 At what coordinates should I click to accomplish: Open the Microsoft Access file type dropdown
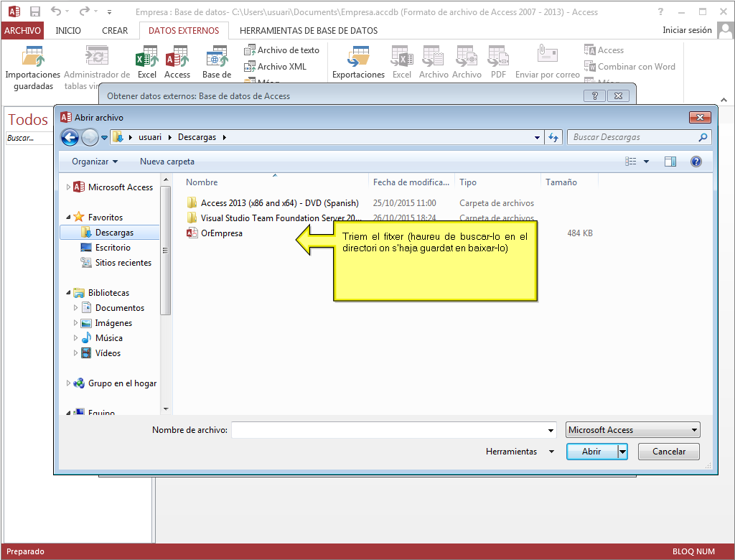pyautogui.click(x=633, y=430)
